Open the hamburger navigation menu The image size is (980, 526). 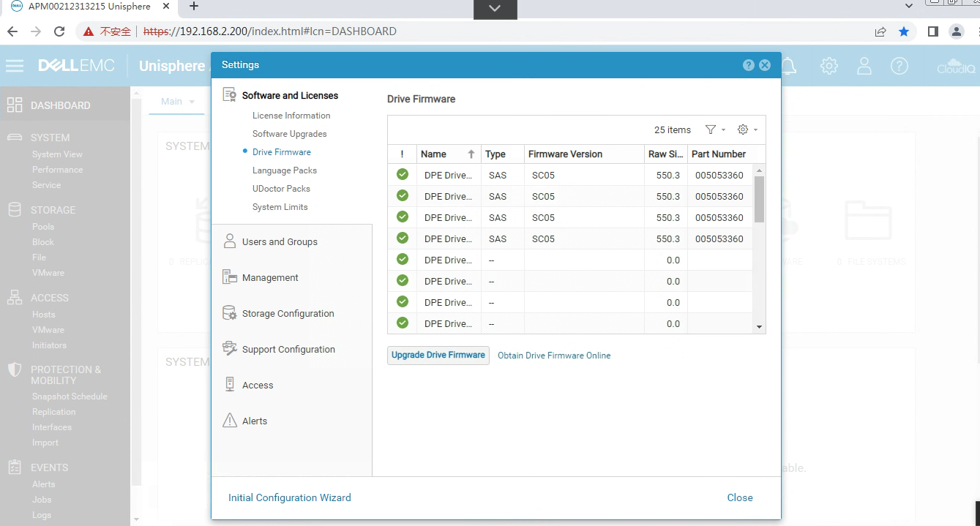(x=15, y=66)
